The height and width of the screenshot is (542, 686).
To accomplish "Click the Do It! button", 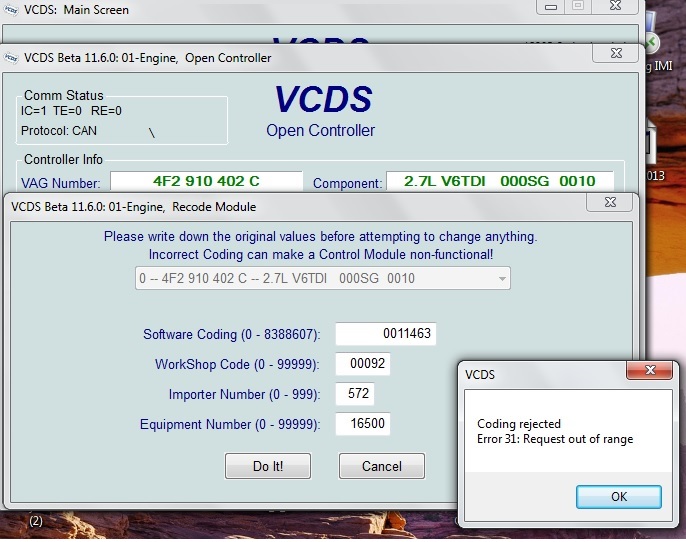I will (x=268, y=466).
